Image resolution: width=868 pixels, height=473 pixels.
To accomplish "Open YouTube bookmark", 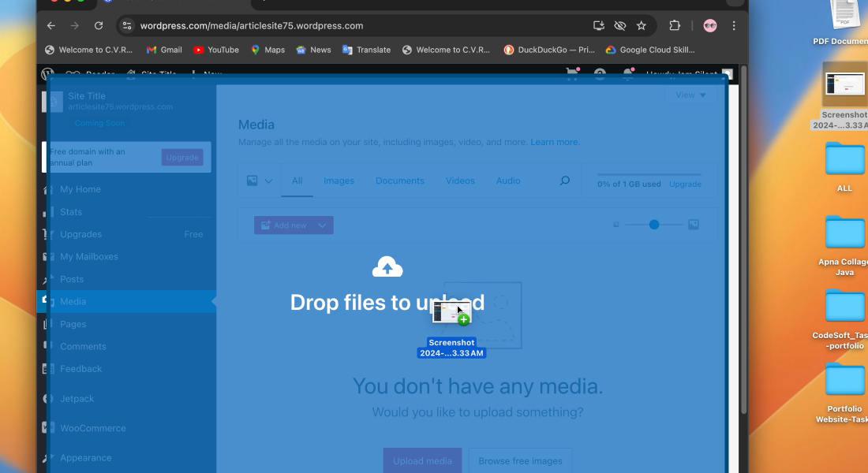I will [216, 50].
